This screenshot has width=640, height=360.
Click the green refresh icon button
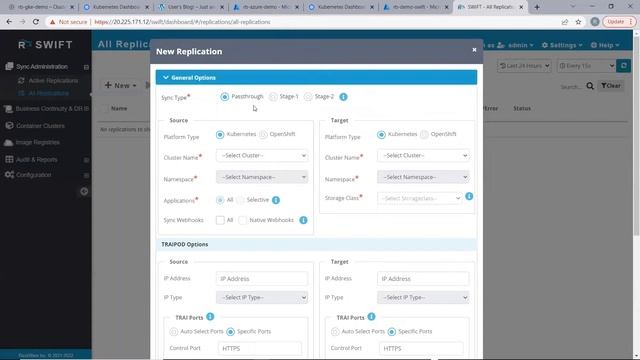(x=624, y=66)
